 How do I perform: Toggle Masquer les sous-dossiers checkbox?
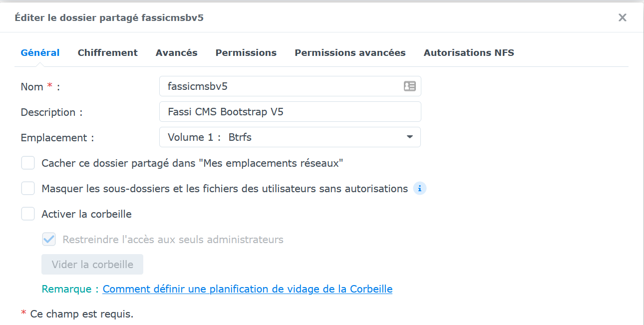tap(28, 189)
